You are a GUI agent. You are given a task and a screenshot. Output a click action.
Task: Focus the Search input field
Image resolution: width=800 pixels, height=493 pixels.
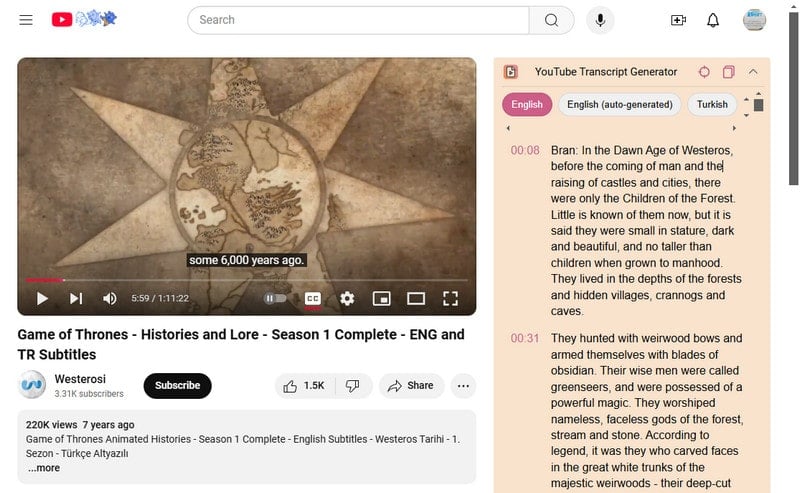pyautogui.click(x=359, y=20)
